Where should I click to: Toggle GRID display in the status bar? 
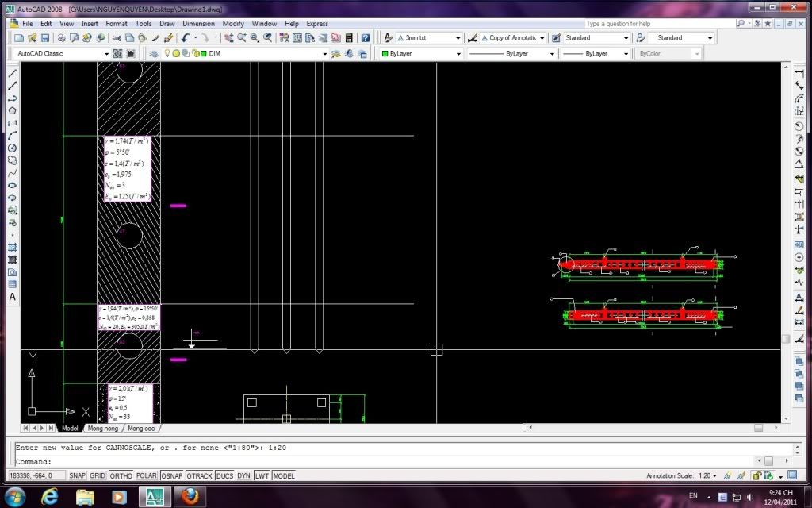click(98, 476)
